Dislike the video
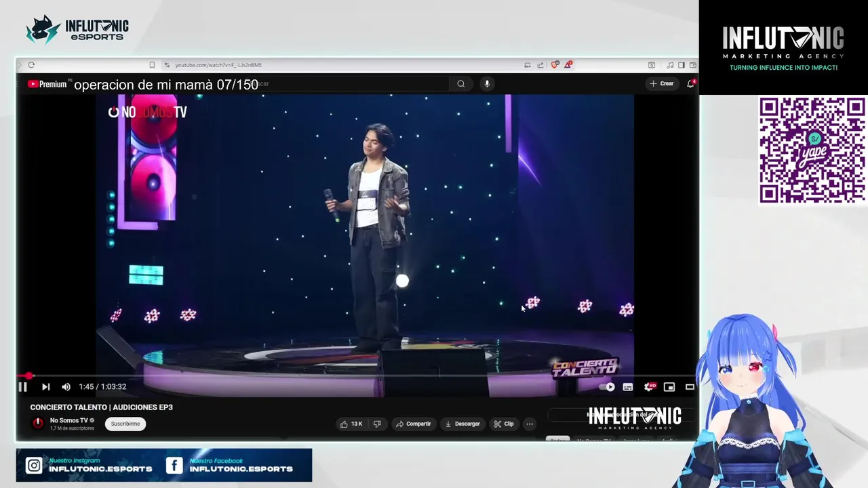 377,424
